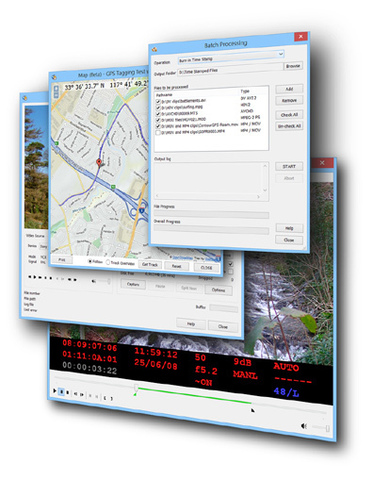Viewport: 373px width, 480px height.
Task: Uncheck the first file in the batch list
Action: pyautogui.click(x=158, y=101)
